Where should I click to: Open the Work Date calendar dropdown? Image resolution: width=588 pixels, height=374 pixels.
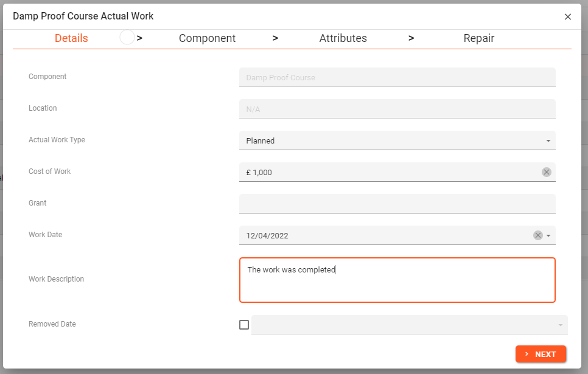click(x=548, y=235)
